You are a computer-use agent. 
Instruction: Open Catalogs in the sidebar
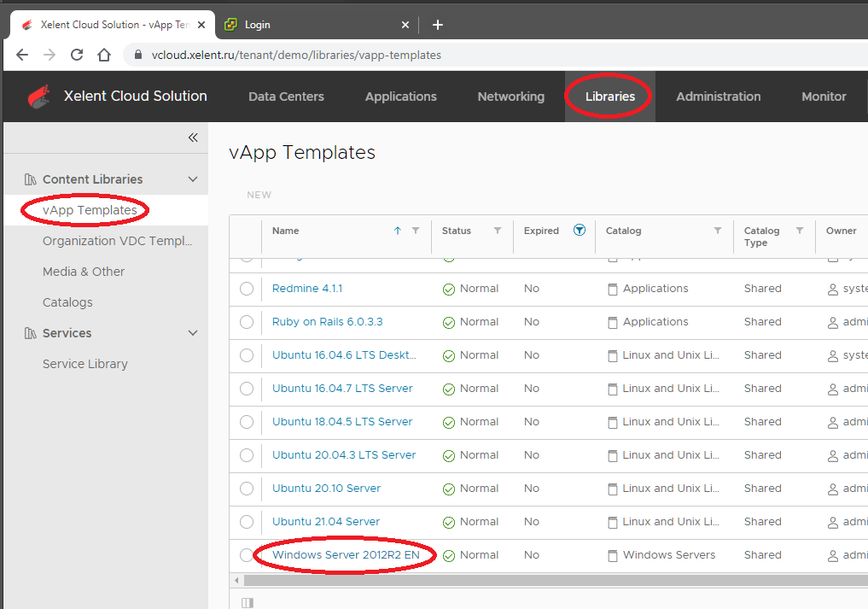(x=67, y=302)
